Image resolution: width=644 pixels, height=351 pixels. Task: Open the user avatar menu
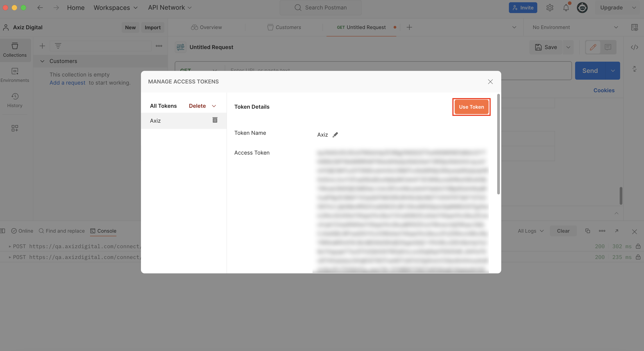tap(582, 8)
